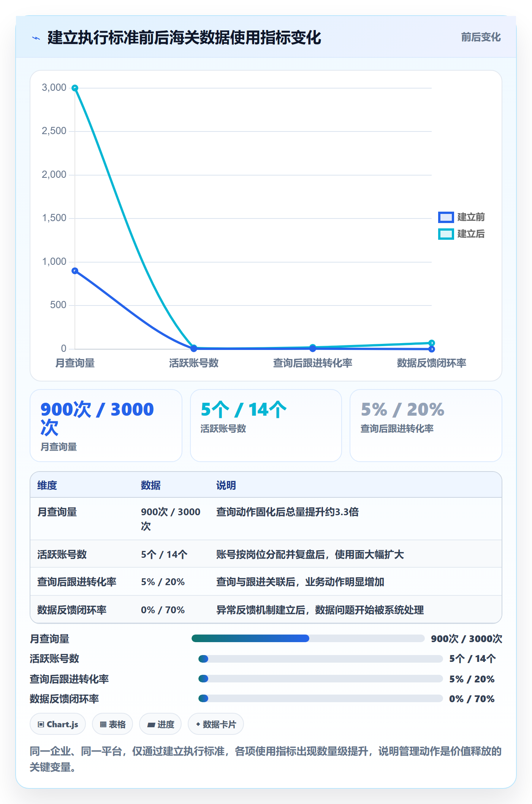Select the Chart.js tag chip
The height and width of the screenshot is (804, 532).
click(58, 724)
